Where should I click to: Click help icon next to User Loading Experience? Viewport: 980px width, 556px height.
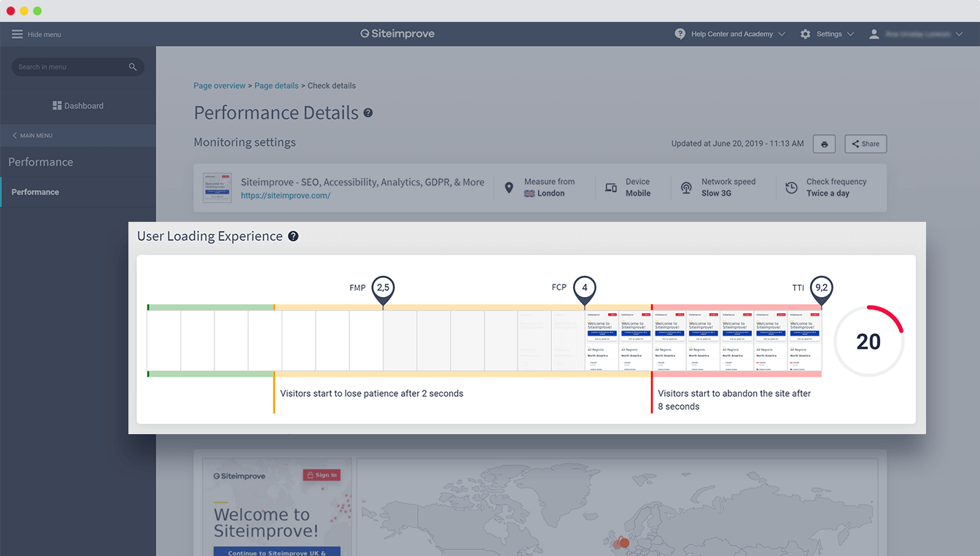(x=293, y=236)
